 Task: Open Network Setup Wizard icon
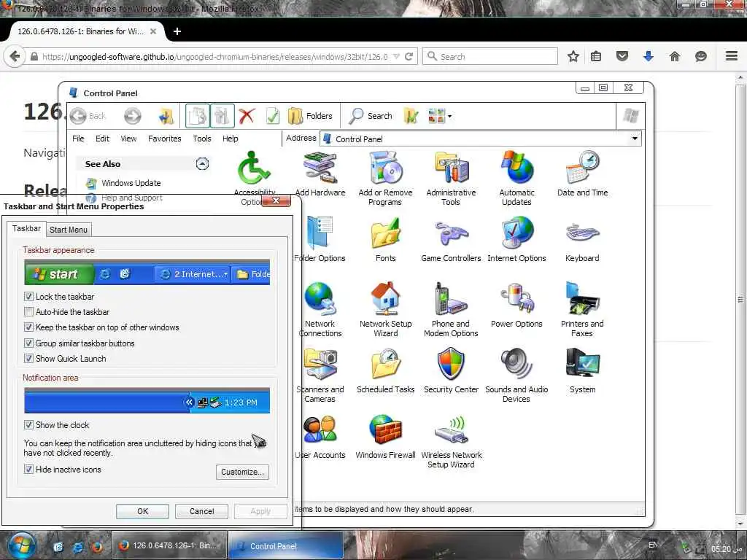pyautogui.click(x=385, y=309)
